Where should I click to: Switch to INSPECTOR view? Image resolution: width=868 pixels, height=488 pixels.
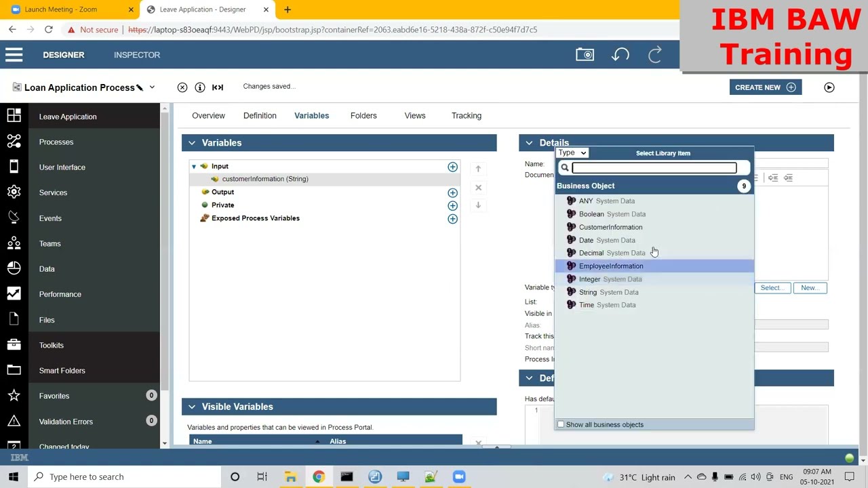(137, 55)
